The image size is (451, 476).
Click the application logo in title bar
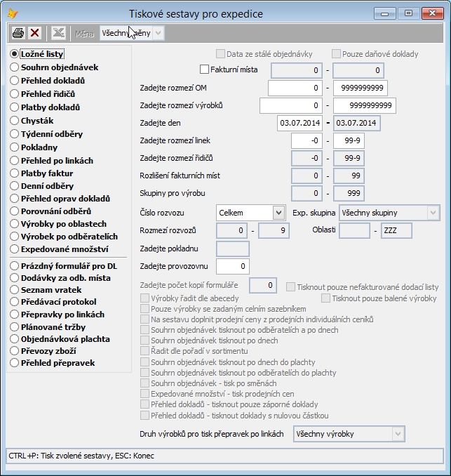coord(13,13)
